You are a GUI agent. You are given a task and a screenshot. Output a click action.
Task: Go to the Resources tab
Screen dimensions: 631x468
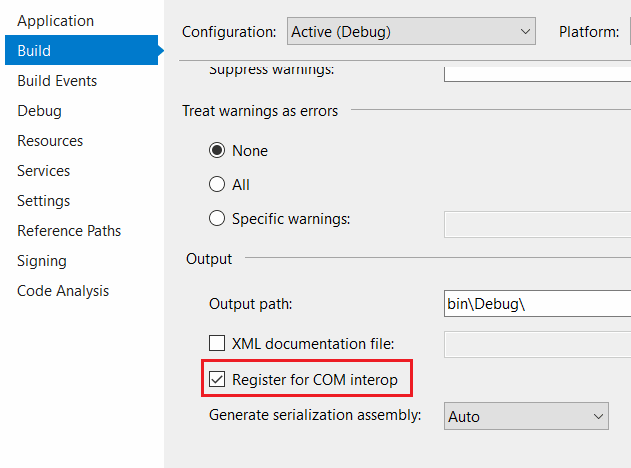point(50,141)
